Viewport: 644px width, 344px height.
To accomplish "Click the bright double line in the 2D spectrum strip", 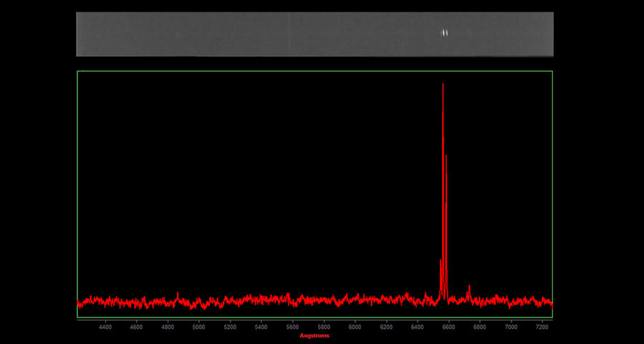I will [444, 32].
